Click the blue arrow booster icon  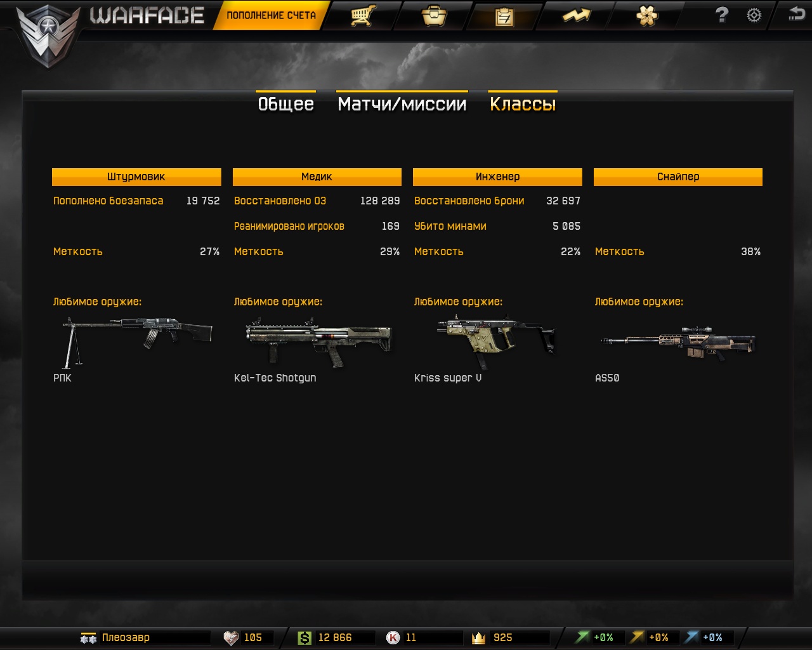point(692,637)
